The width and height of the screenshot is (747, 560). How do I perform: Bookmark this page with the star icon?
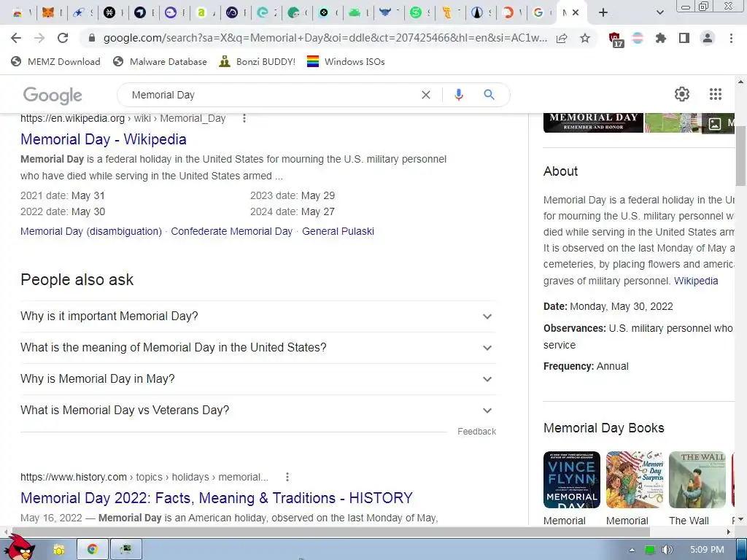pos(585,38)
